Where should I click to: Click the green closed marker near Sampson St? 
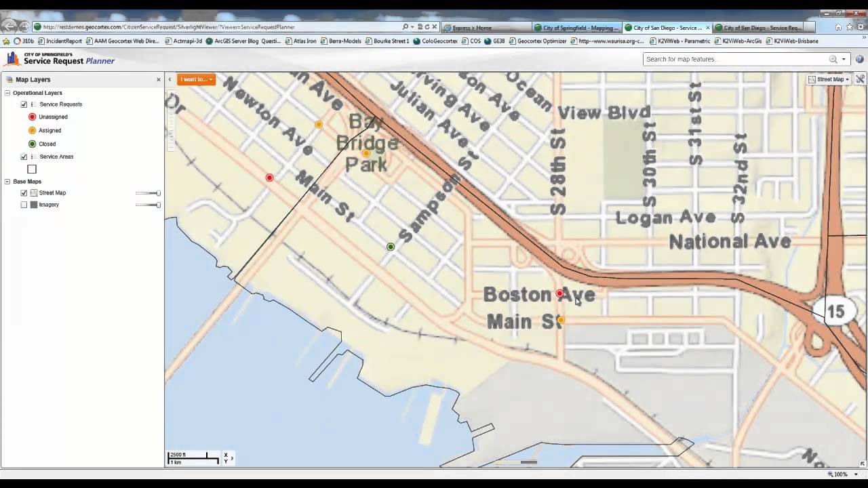pos(391,247)
